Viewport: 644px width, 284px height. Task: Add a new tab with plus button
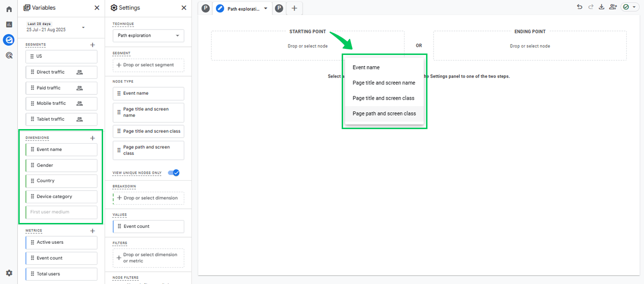[294, 8]
